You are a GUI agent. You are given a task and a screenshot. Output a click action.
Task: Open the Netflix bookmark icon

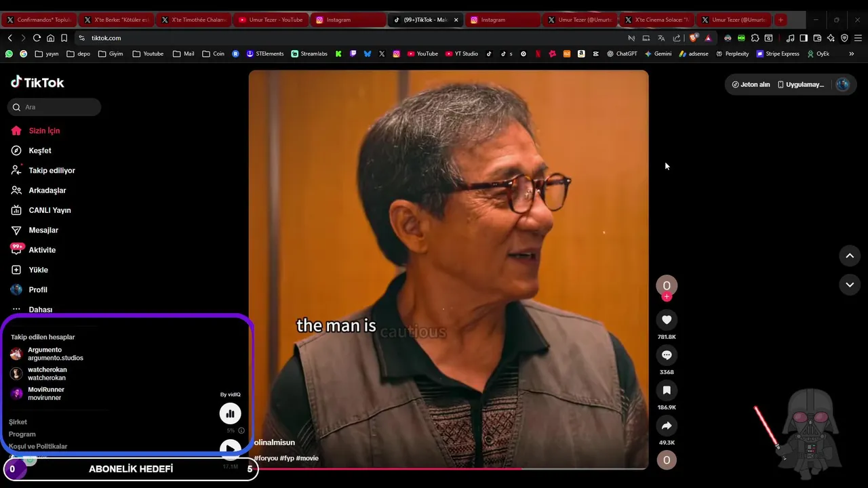[x=538, y=54]
